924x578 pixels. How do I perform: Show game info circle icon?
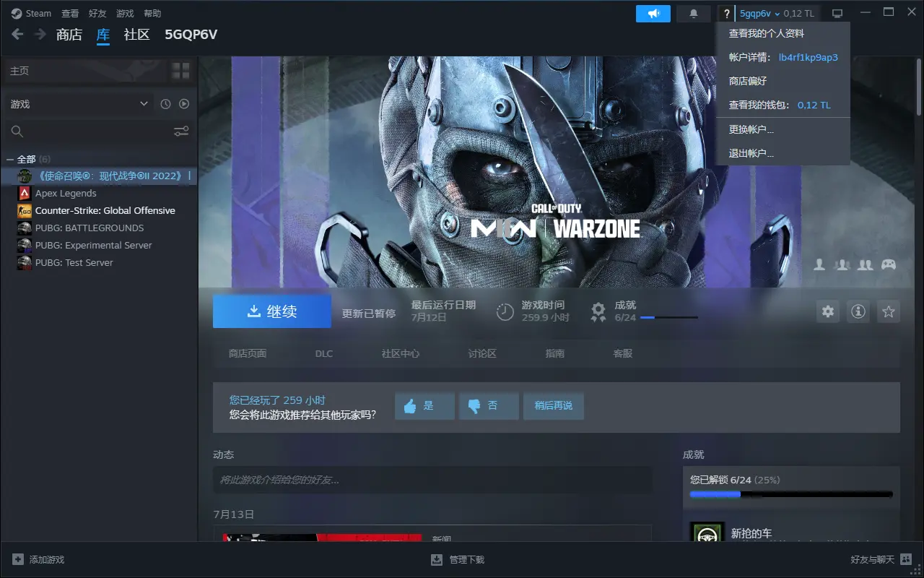[858, 311]
